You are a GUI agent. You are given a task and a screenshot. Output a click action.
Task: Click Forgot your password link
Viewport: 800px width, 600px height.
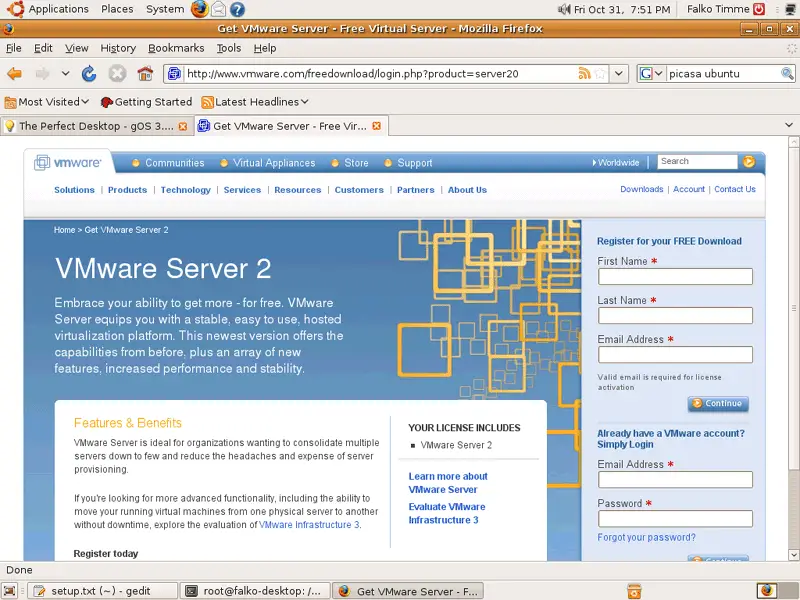646,537
